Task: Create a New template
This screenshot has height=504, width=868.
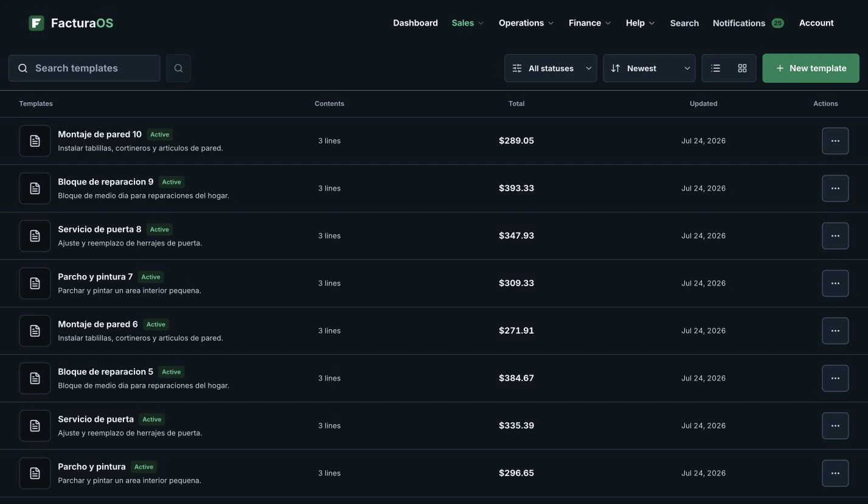Action: tap(811, 68)
